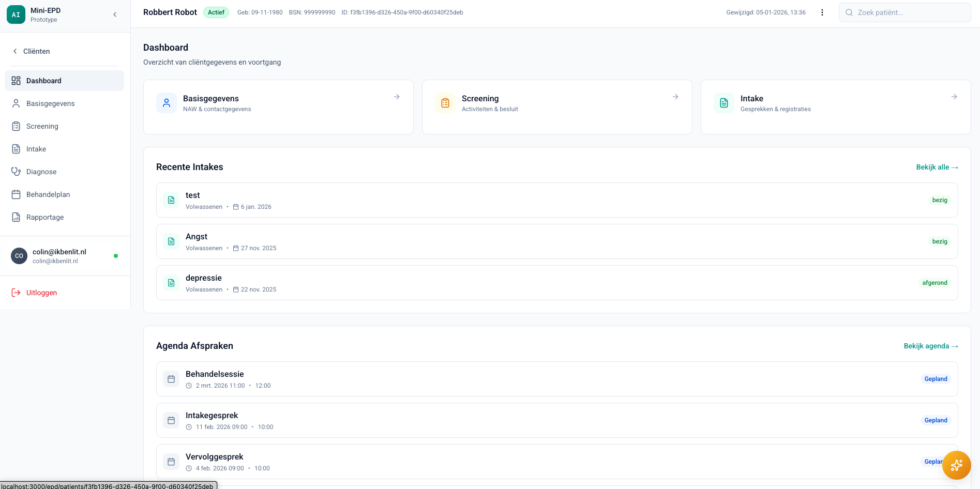Click the document icon of Angst intake
This screenshot has height=489, width=980.
(x=171, y=241)
